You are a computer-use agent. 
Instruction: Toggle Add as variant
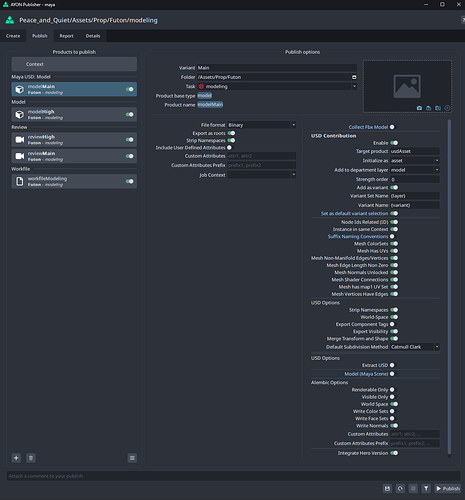[x=394, y=187]
